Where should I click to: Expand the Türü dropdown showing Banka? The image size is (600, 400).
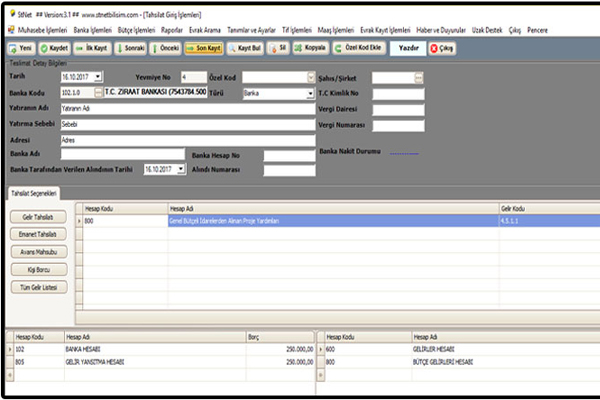[x=310, y=92]
